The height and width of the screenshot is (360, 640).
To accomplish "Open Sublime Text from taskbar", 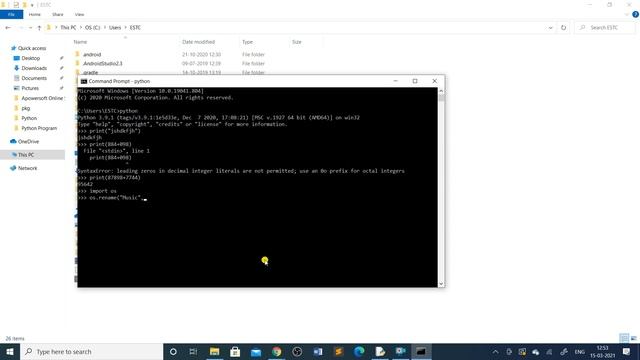I will click(x=338, y=351).
